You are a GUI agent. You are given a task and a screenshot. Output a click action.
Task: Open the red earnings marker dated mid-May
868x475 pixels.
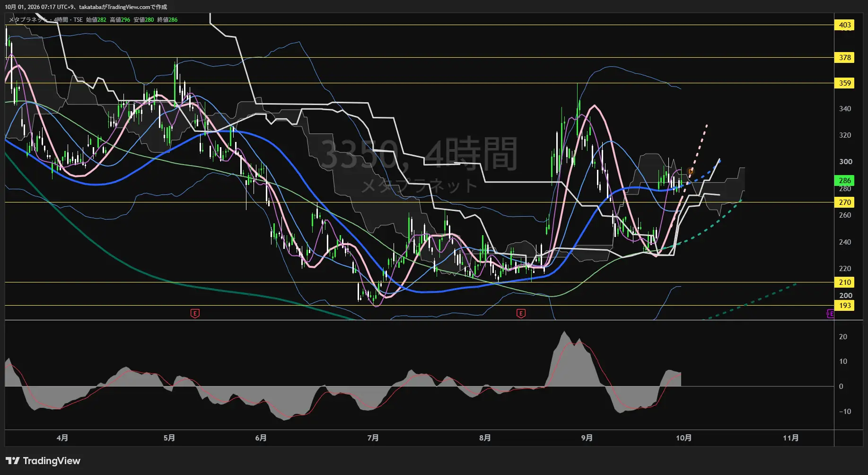click(195, 313)
